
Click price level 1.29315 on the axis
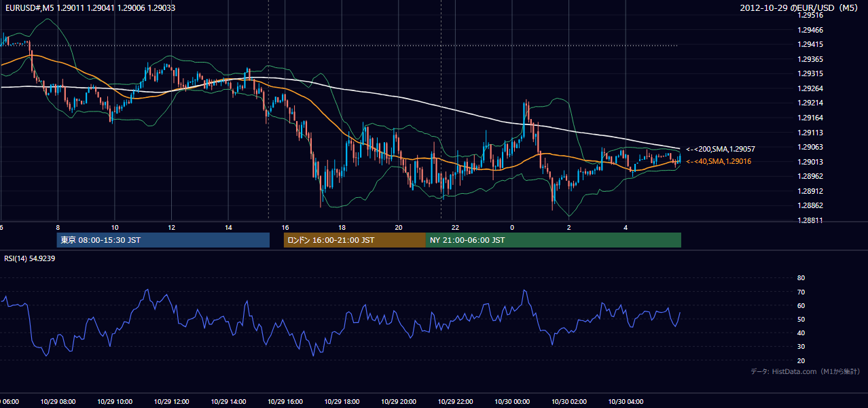pos(810,74)
